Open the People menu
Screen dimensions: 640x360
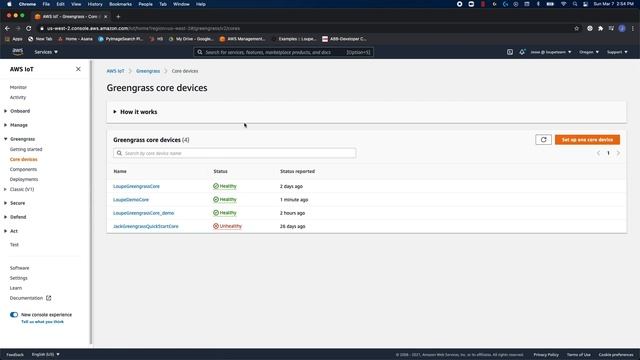pyautogui.click(x=145, y=4)
